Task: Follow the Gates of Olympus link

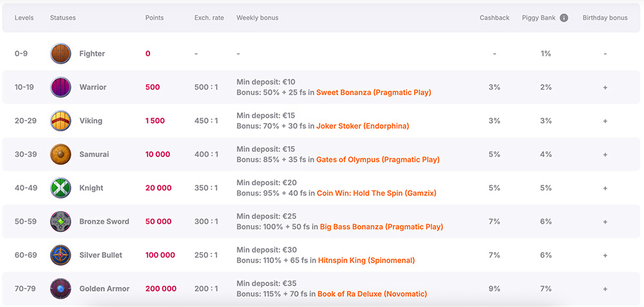Action: (377, 160)
